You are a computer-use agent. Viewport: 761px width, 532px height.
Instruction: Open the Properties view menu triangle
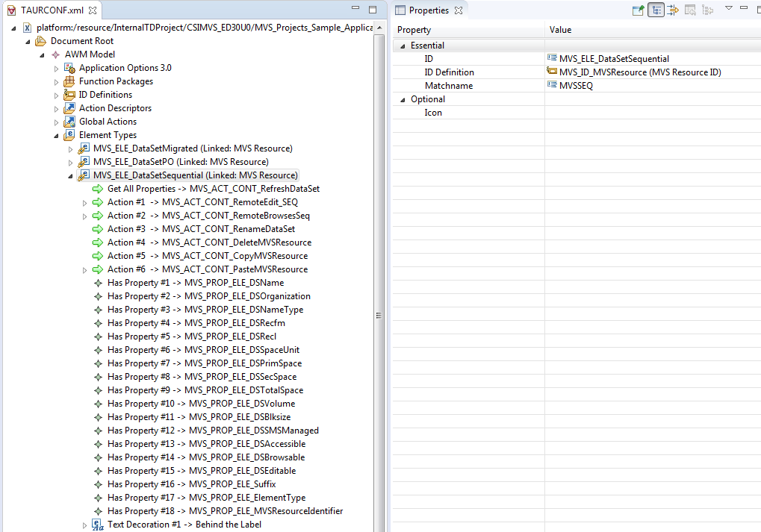pos(729,10)
